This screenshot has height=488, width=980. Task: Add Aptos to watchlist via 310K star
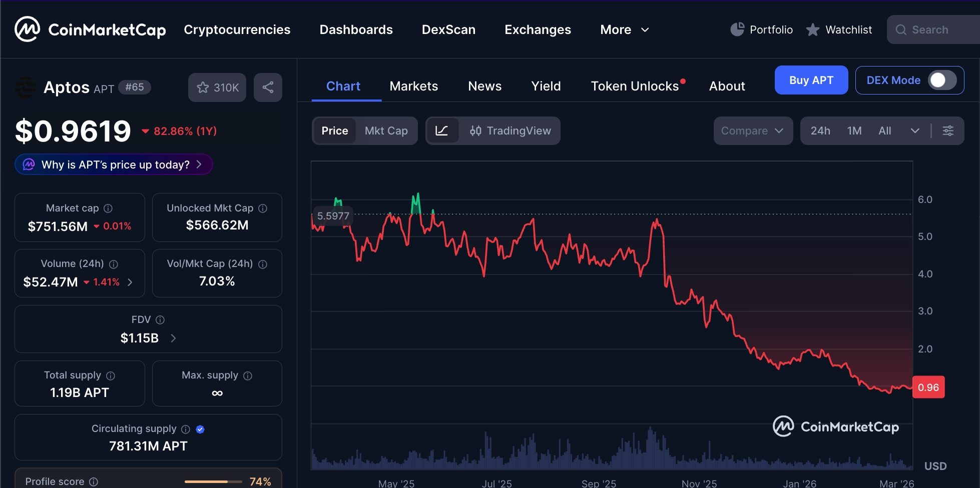point(217,87)
